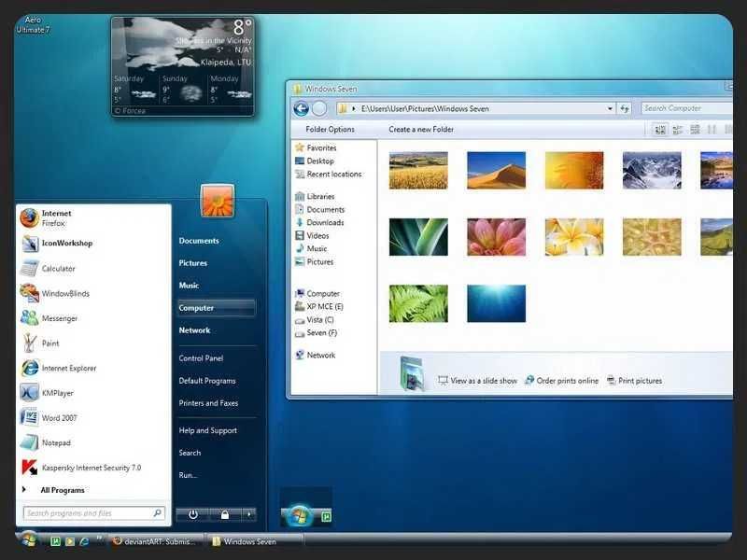Click the power button in the Start menu

[x=193, y=514]
